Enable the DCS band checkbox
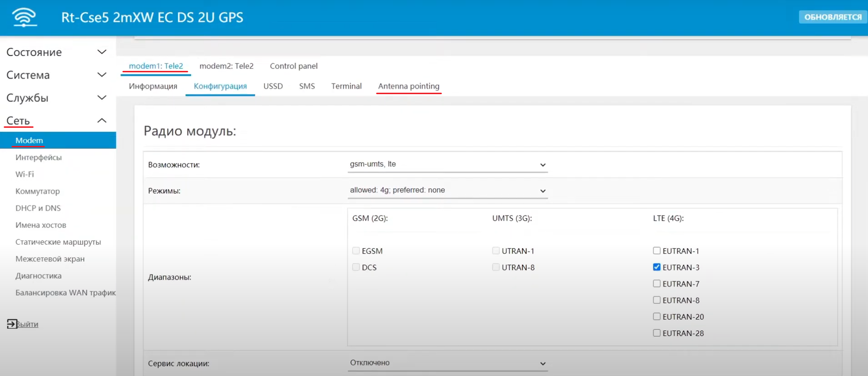This screenshot has width=868, height=376. [356, 267]
